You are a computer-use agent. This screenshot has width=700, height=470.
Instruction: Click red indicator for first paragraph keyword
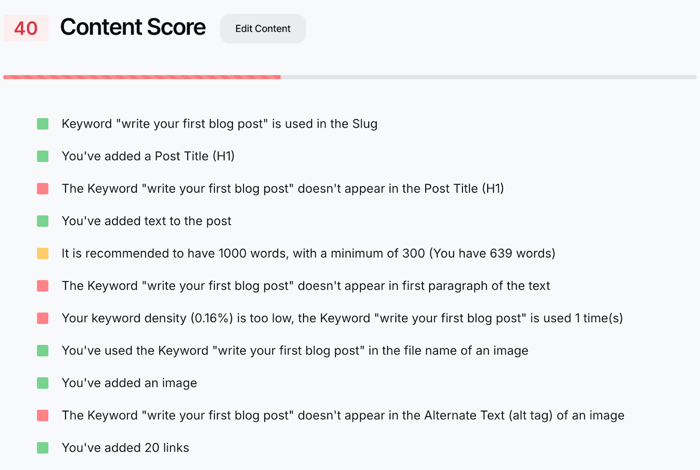43,286
